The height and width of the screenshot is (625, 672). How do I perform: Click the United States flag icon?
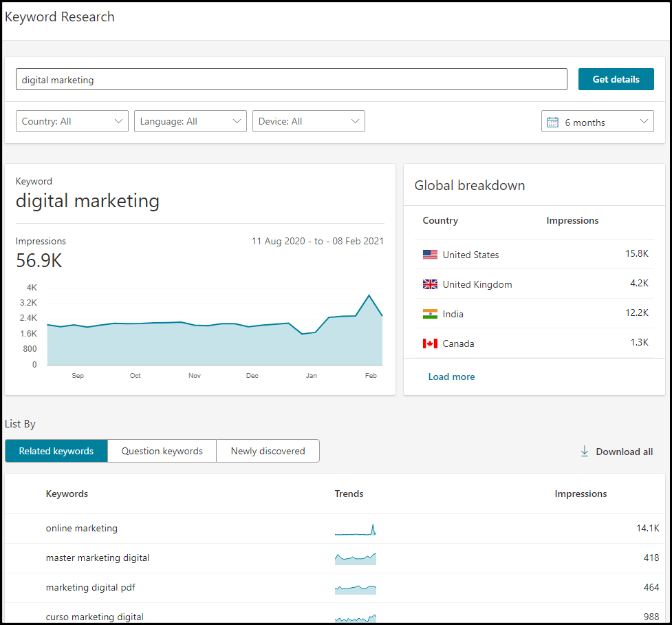coord(430,255)
